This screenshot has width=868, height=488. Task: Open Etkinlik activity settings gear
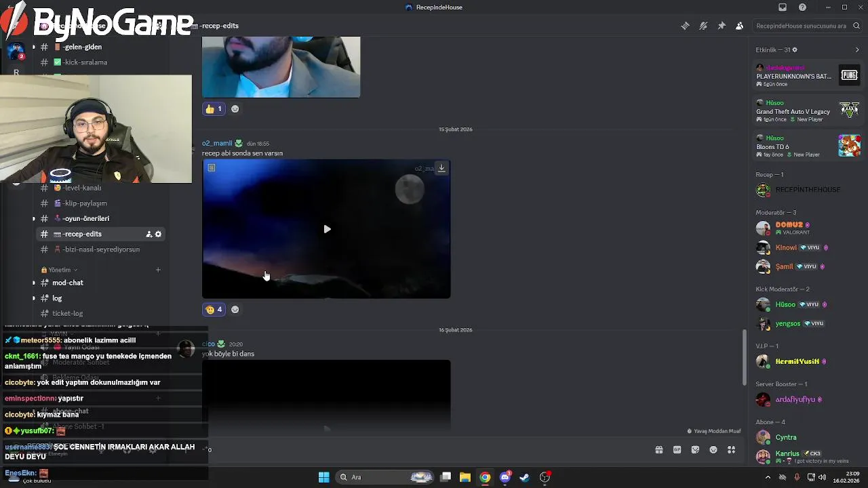click(x=795, y=49)
